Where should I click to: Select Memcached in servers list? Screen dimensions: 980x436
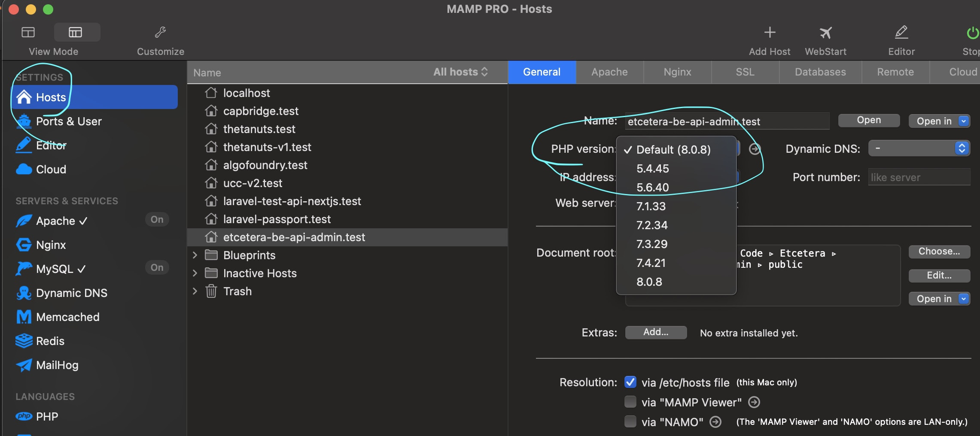[x=67, y=317]
